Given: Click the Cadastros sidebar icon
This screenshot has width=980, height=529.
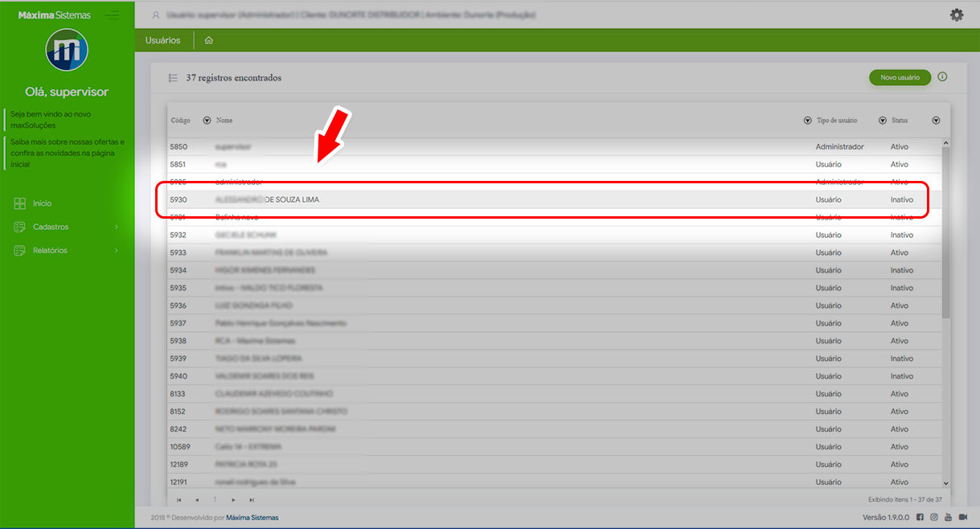Looking at the screenshot, I should point(20,227).
